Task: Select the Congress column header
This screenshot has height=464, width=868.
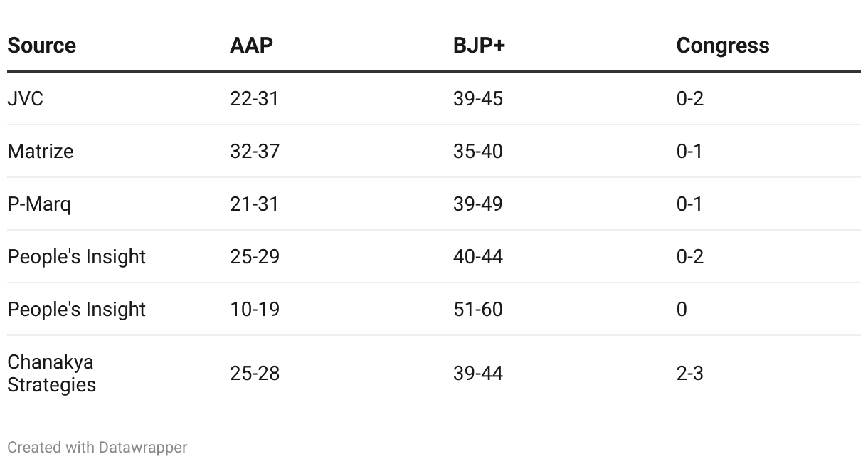Action: tap(723, 46)
